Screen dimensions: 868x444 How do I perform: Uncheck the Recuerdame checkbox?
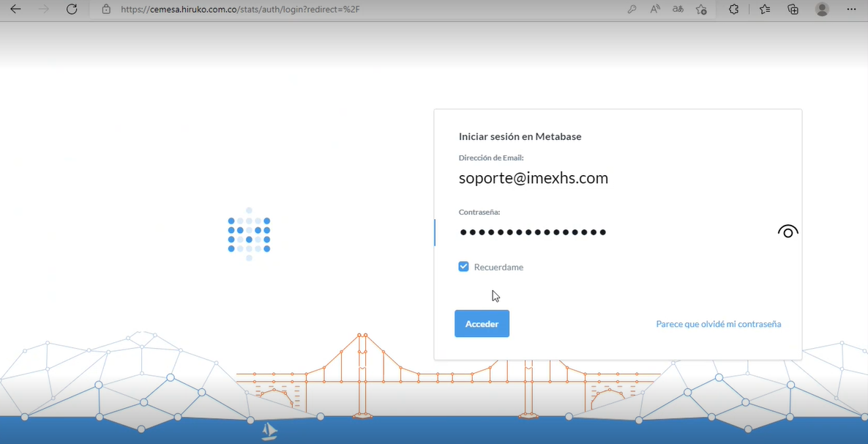pos(463,267)
